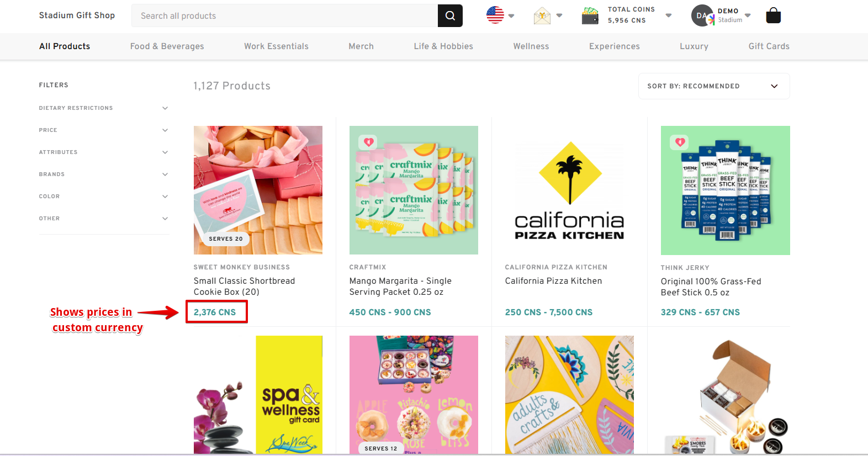Click the wallet total coins icon
Viewport: 868px width, 456px height.
[590, 16]
